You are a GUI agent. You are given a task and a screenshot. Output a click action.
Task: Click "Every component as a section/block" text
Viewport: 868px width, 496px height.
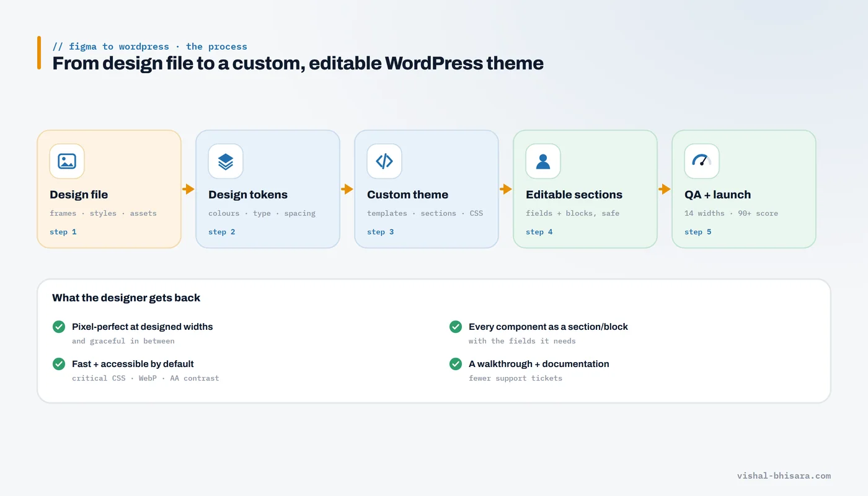pos(548,327)
